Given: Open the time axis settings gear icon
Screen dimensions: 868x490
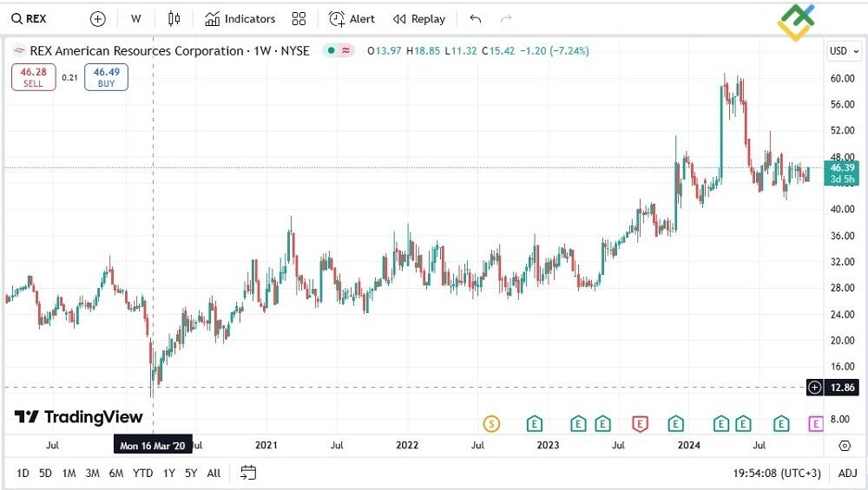Looking at the screenshot, I should (845, 446).
